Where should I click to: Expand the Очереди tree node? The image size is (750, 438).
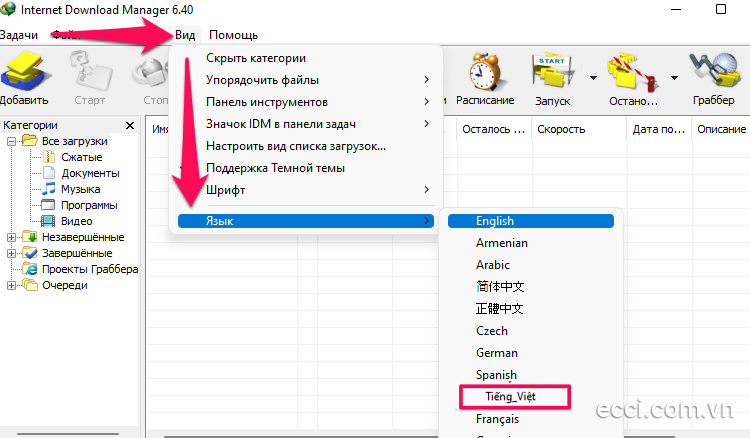click(x=11, y=285)
